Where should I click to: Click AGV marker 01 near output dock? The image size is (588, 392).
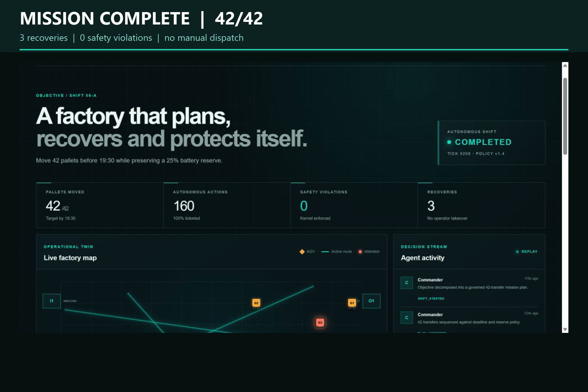(x=352, y=303)
